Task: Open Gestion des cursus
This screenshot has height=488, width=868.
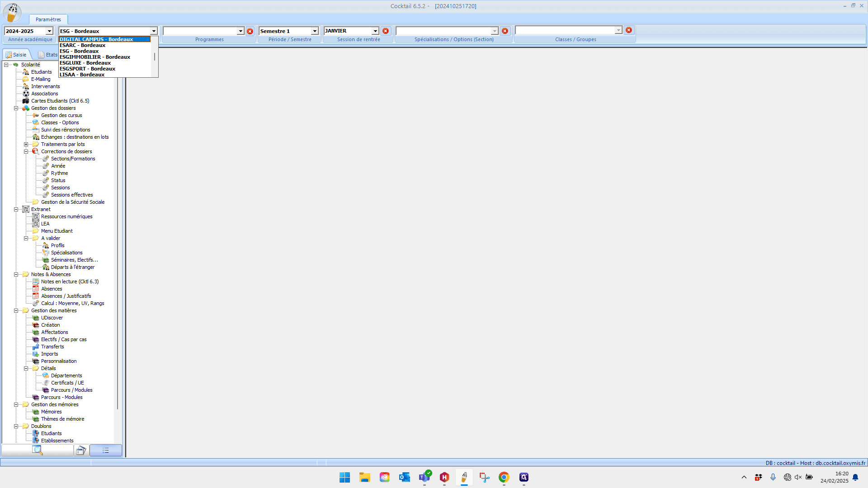Action: click(61, 115)
